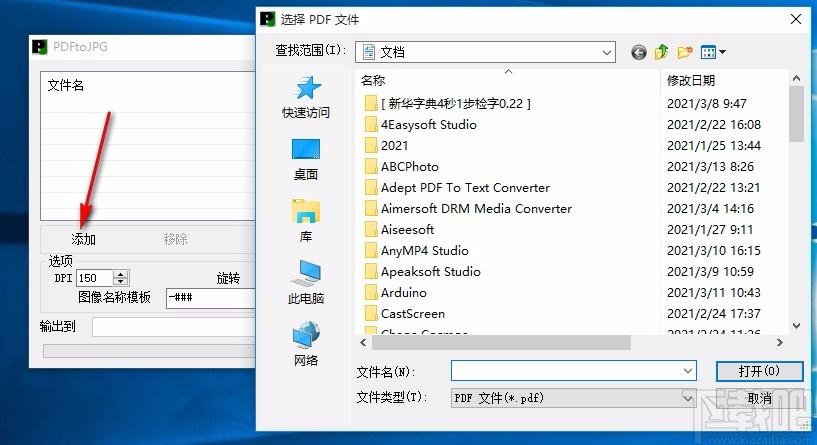
Task: Select the 4Easysoft Studio folder icon
Action: pos(371,125)
